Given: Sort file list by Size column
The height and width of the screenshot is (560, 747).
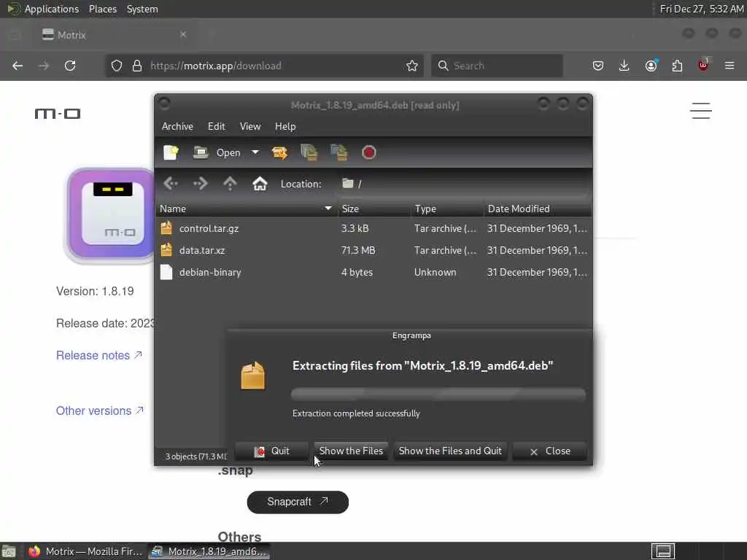Looking at the screenshot, I should (x=374, y=209).
